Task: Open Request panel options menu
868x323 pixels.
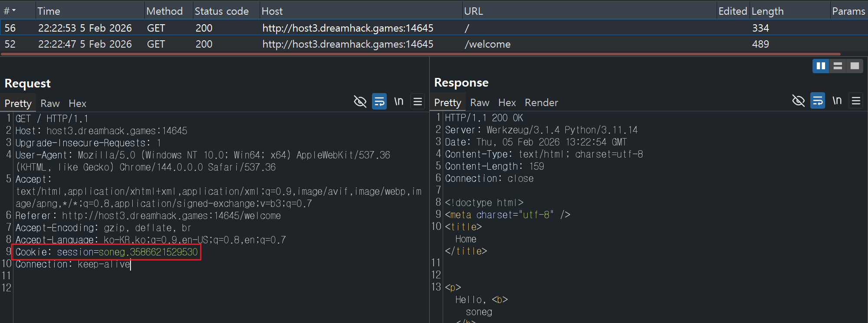Action: [418, 102]
